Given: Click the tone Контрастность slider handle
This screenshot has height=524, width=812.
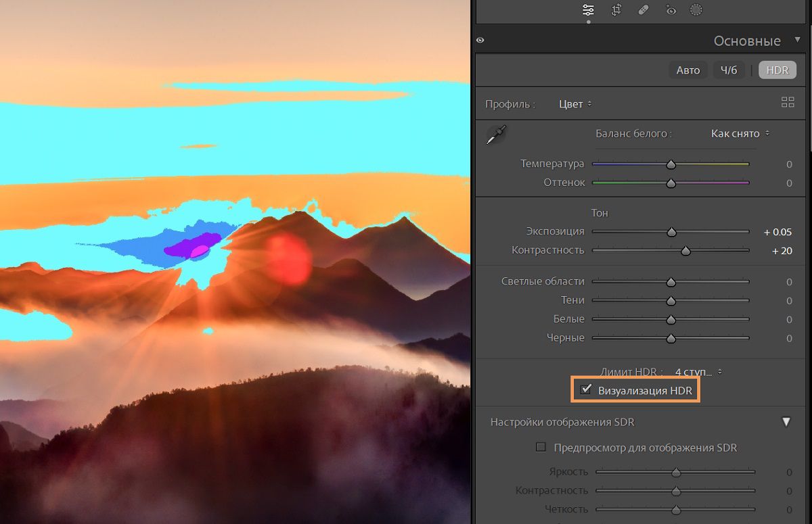Looking at the screenshot, I should coord(685,251).
